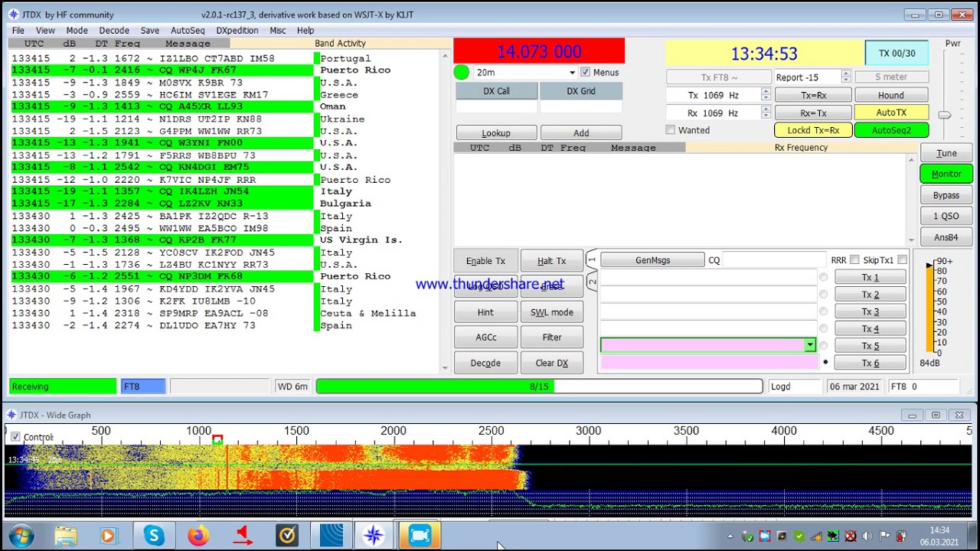Click the CQ text field beside GenMsgs

click(x=774, y=260)
